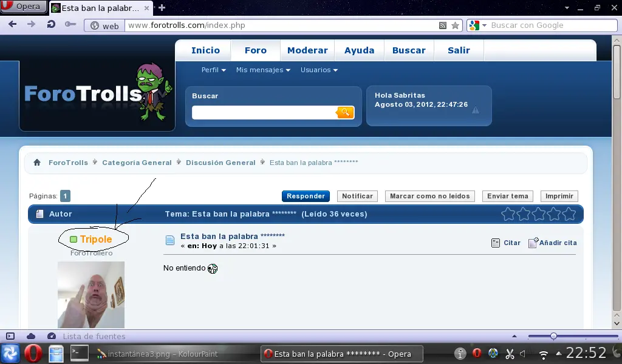
Task: Click the home icon in breadcrumb
Action: coord(37,163)
